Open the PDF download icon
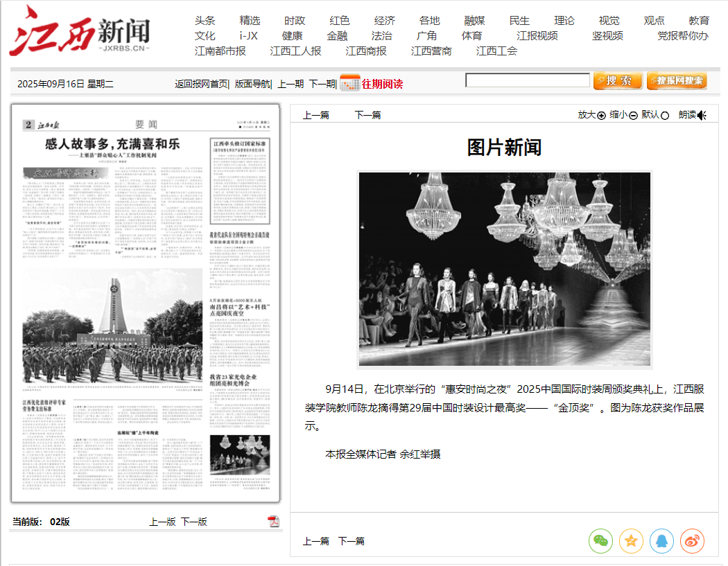This screenshot has width=728, height=566. point(274,522)
